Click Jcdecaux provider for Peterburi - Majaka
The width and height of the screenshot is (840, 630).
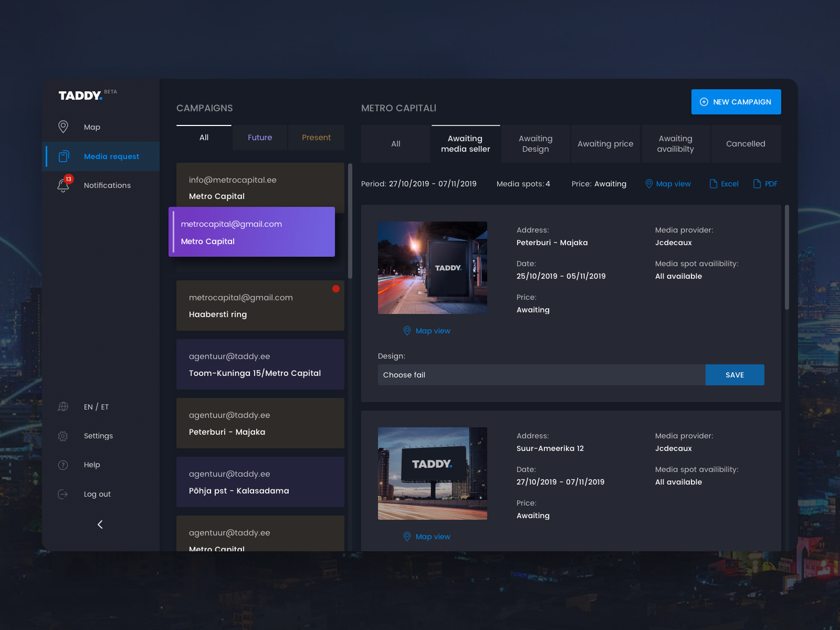click(x=674, y=243)
